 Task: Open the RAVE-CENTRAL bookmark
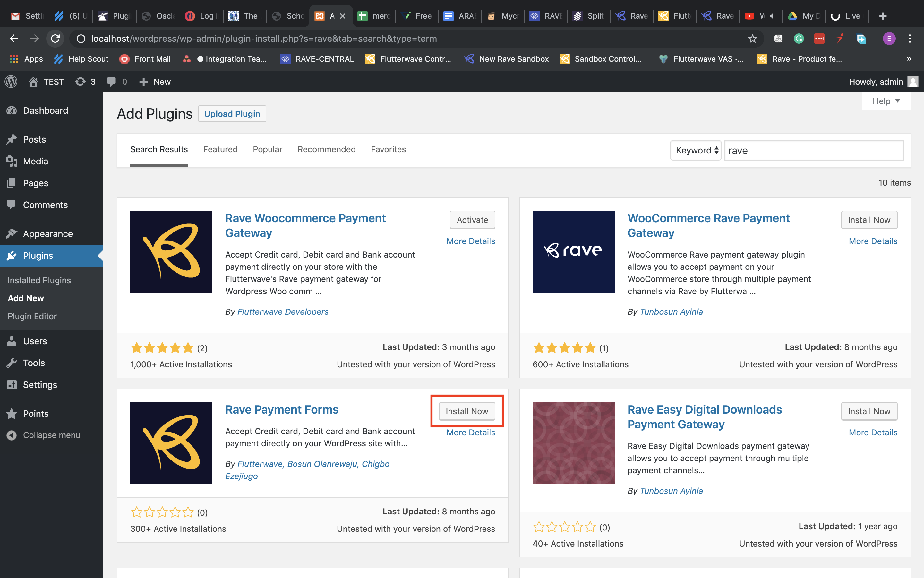point(317,59)
